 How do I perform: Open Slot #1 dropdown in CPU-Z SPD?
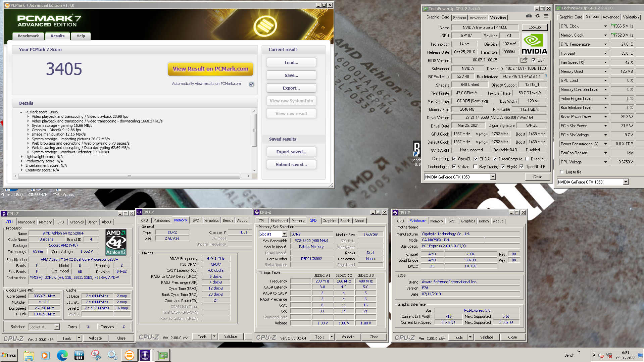284,234
